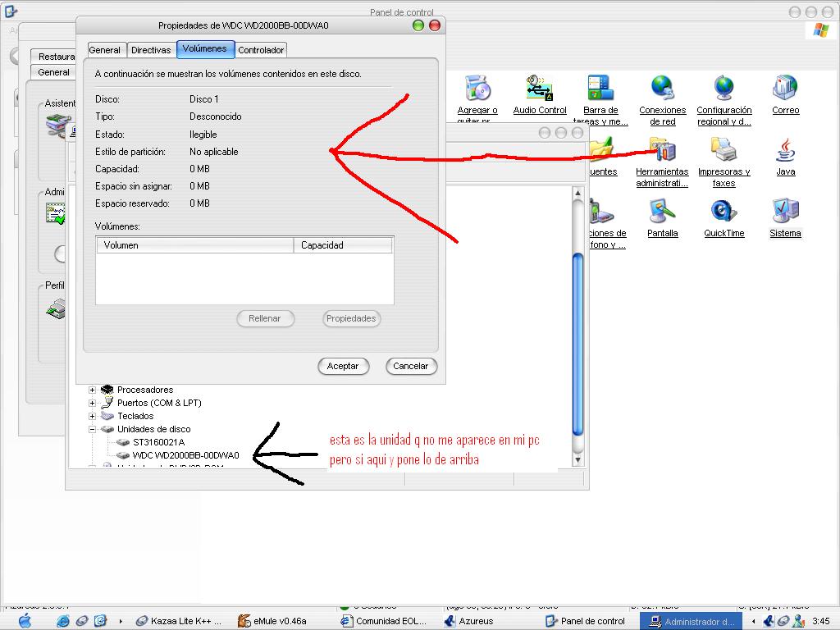The image size is (840, 630).
Task: Switch to the Directivas tab
Action: pyautogui.click(x=151, y=50)
